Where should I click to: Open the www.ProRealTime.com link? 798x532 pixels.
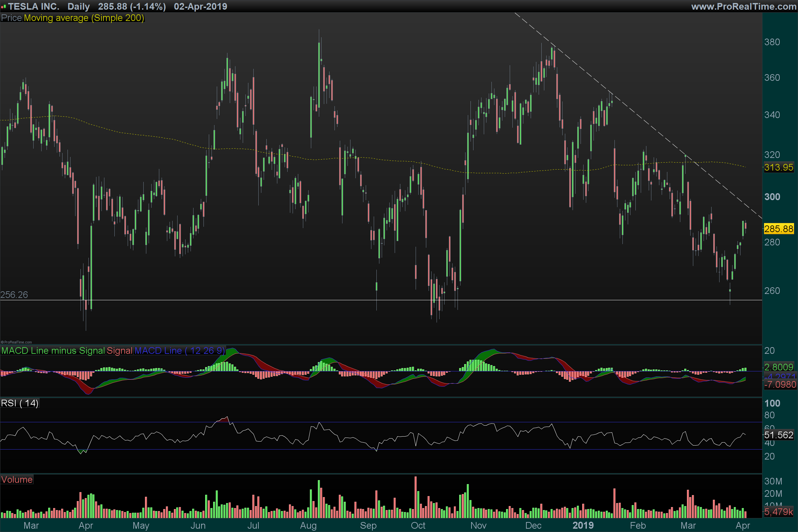(x=743, y=6)
